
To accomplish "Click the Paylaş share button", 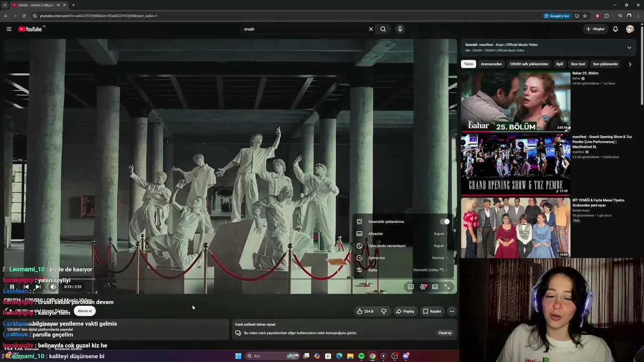I will pos(405,311).
